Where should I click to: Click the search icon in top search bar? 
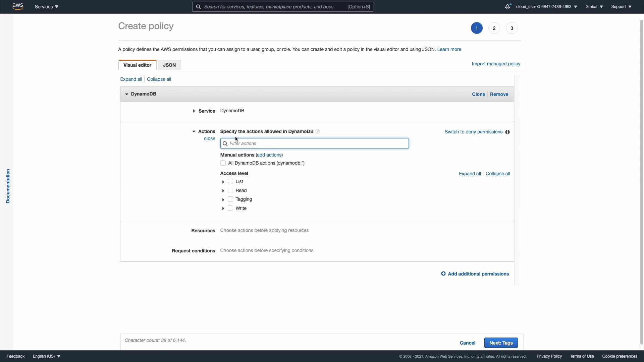199,7
